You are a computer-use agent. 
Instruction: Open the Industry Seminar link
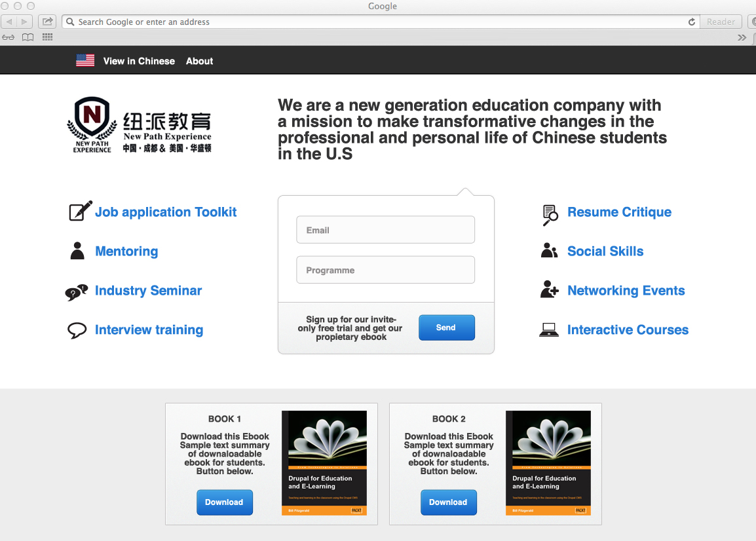(x=149, y=290)
